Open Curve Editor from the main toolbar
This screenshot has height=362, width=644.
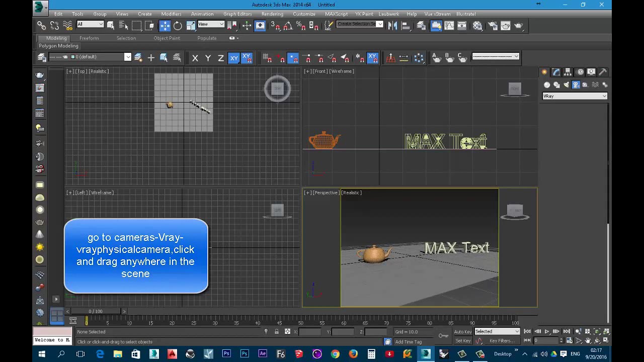point(449,25)
